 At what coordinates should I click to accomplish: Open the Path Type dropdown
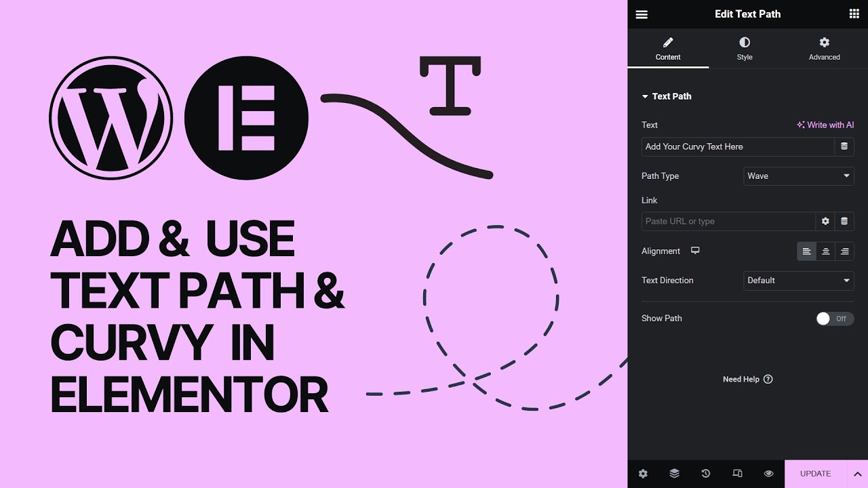(799, 176)
